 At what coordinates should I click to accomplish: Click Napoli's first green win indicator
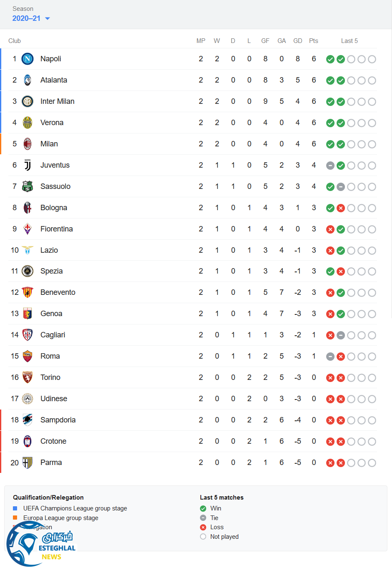(x=330, y=59)
